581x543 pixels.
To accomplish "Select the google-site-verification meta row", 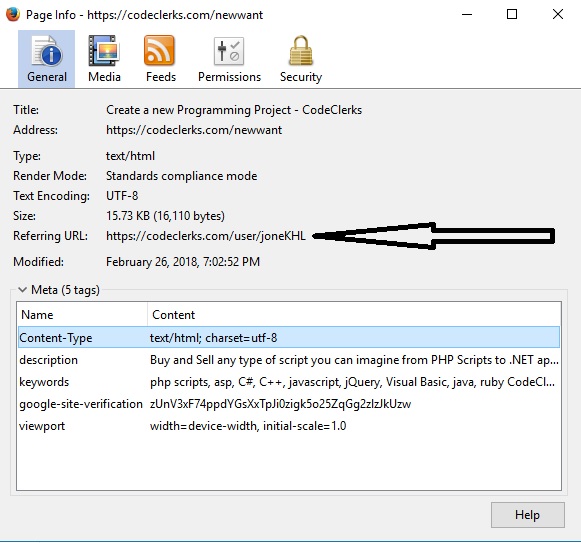I will tap(289, 404).
